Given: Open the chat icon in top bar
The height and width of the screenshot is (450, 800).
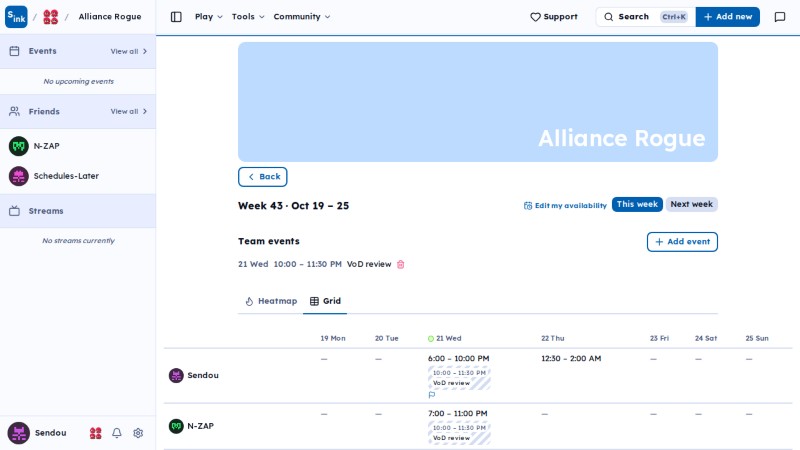Looking at the screenshot, I should [780, 17].
